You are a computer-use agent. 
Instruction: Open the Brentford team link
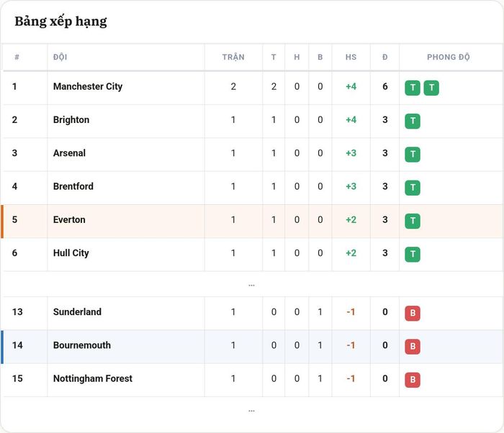click(x=73, y=186)
